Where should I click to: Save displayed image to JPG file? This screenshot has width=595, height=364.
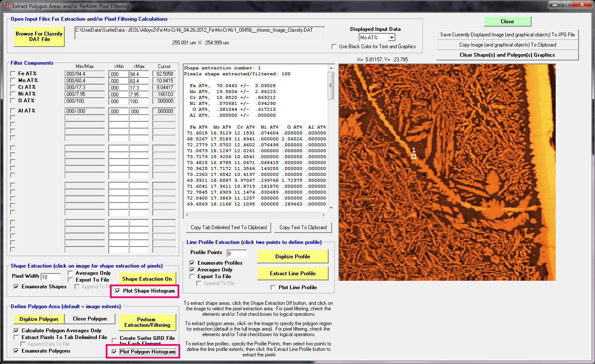507,35
